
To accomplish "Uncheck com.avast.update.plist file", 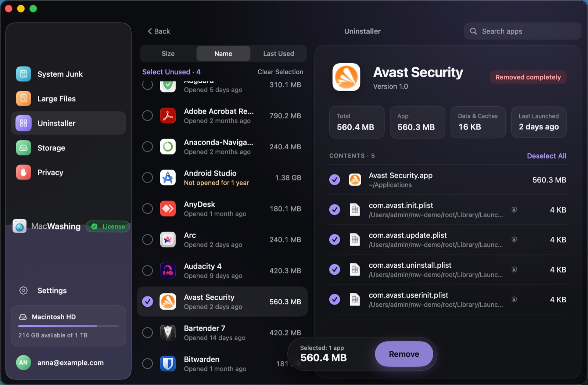I will 334,240.
